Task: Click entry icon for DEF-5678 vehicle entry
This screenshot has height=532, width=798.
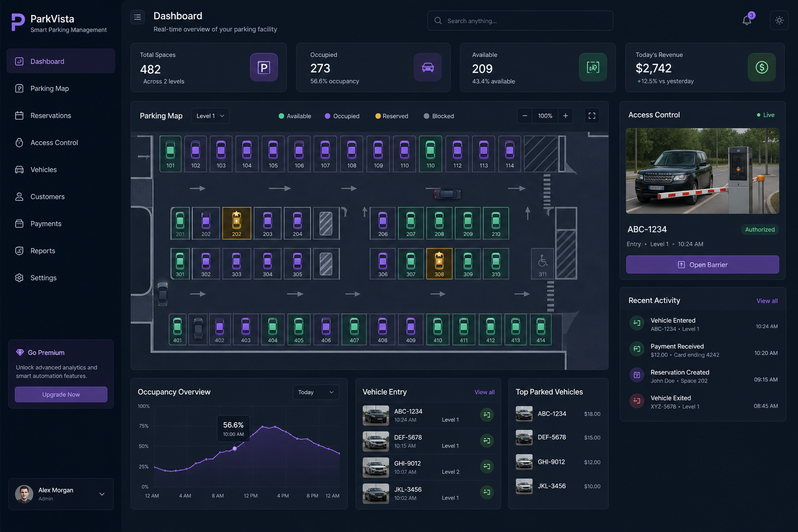Action: [487, 441]
